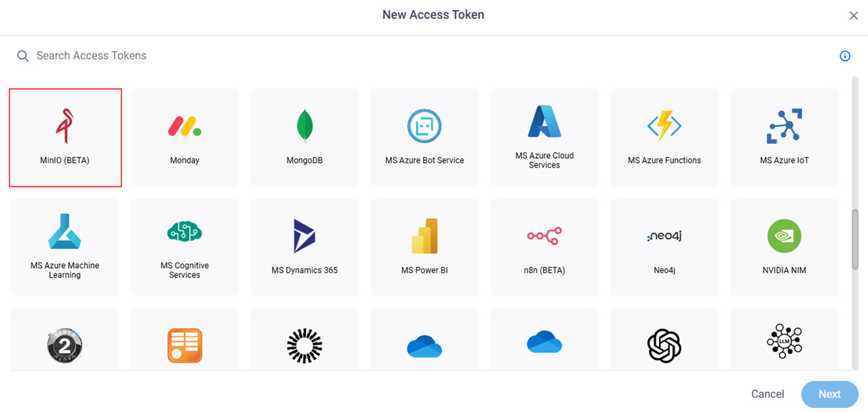Focus the Search Access Tokens field
868x412 pixels.
click(x=420, y=56)
